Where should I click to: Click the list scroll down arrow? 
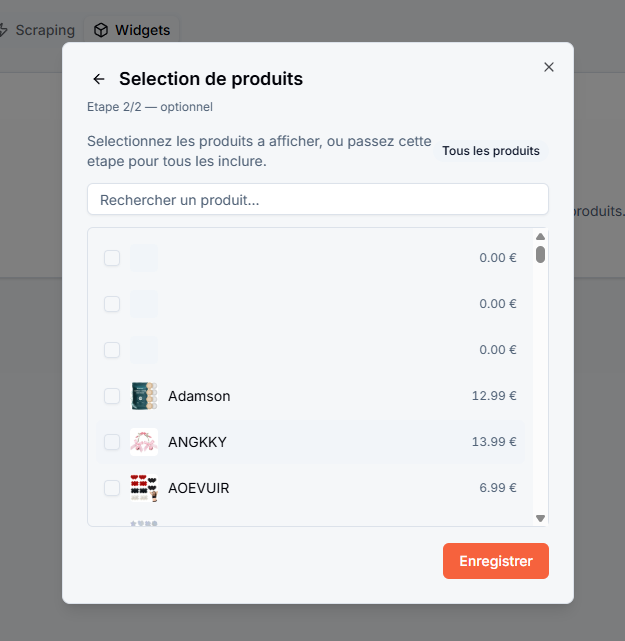click(540, 518)
